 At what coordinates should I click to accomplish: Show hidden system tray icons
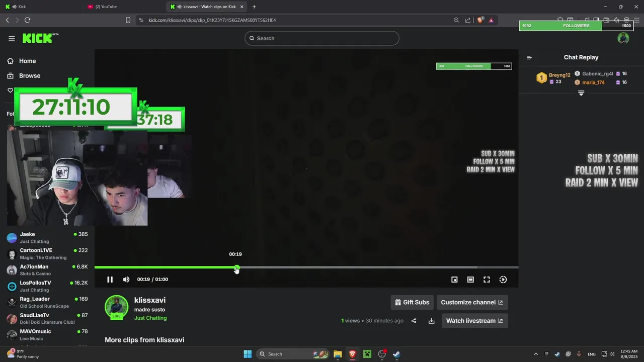[x=535, y=354]
